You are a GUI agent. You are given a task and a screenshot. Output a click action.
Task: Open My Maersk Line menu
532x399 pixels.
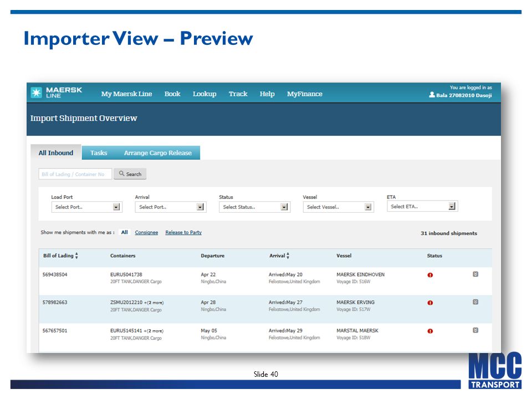tap(126, 94)
